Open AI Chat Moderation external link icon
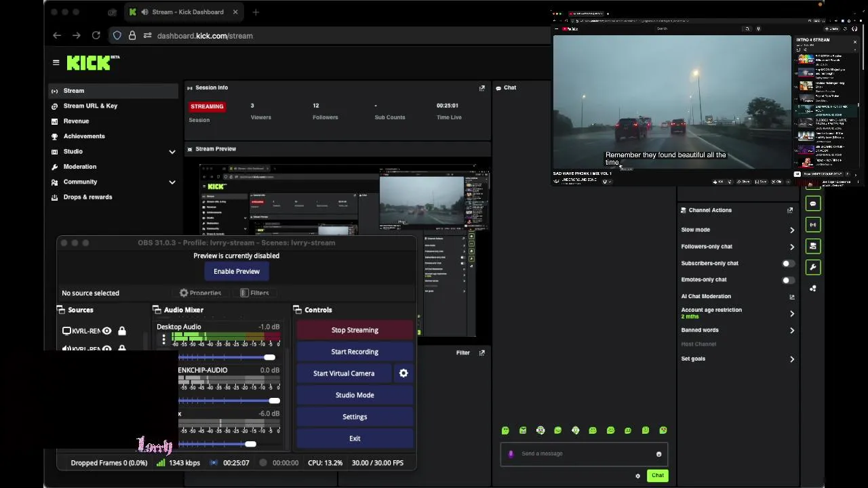The image size is (868, 488). pos(791,297)
